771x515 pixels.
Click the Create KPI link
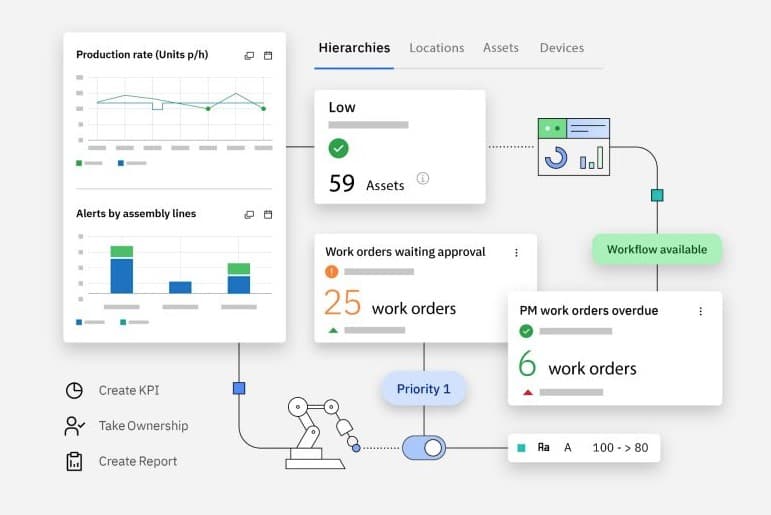[x=129, y=391]
